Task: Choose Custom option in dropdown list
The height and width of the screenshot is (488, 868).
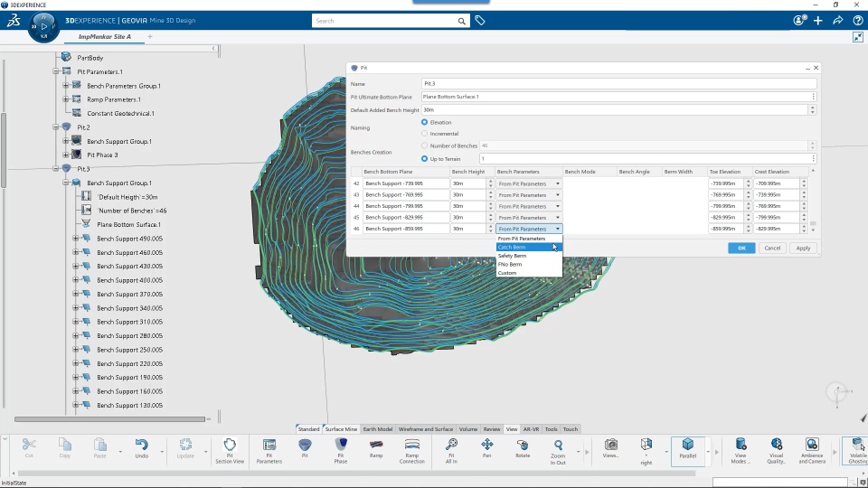Action: click(529, 273)
